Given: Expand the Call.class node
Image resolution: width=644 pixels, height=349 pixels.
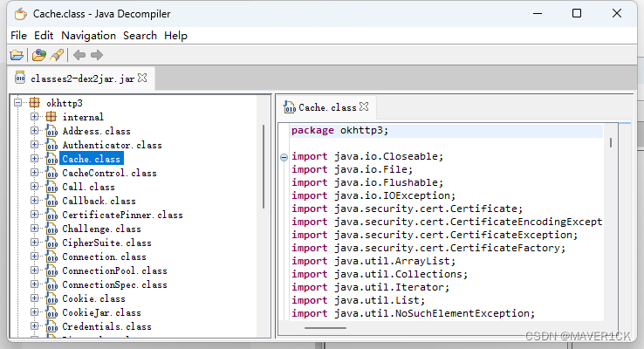Looking at the screenshot, I should pyautogui.click(x=35, y=187).
